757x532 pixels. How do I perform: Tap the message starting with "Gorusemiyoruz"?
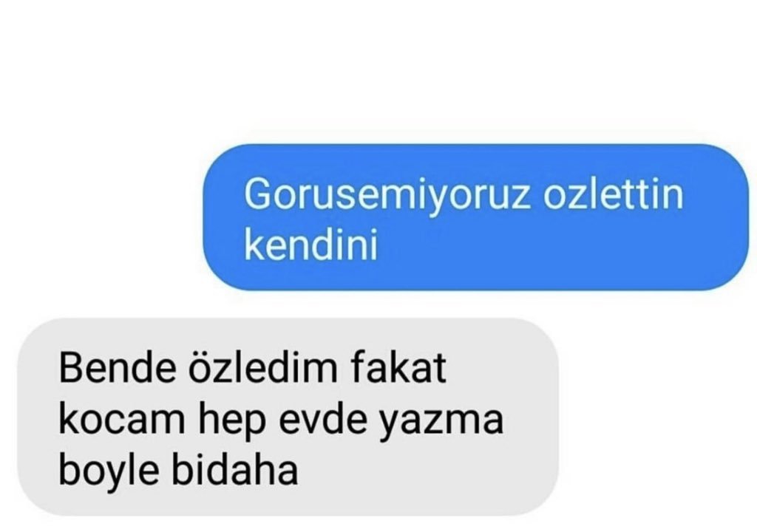[x=475, y=217]
